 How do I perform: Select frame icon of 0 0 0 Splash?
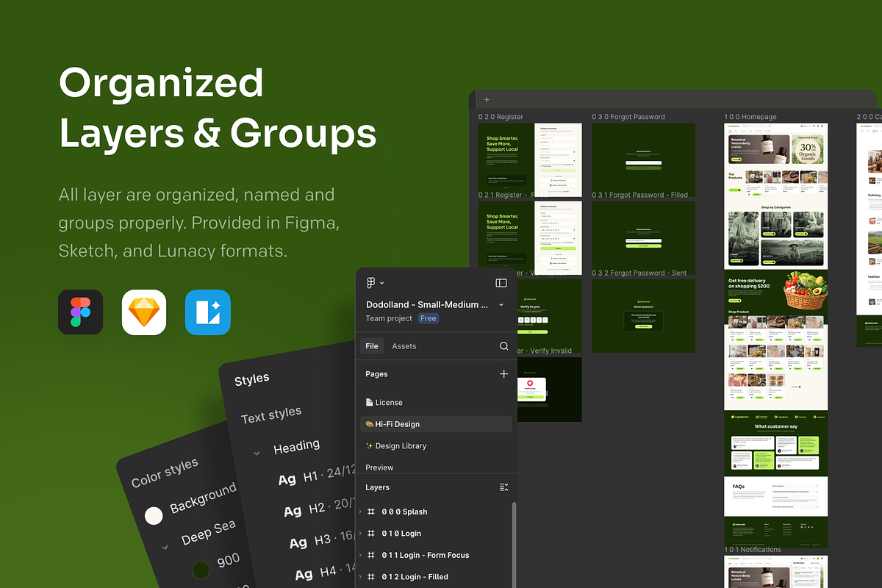pos(371,512)
